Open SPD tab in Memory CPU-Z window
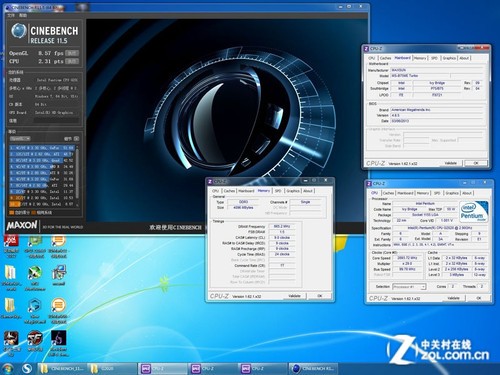The width and height of the screenshot is (500, 375). coord(278,191)
